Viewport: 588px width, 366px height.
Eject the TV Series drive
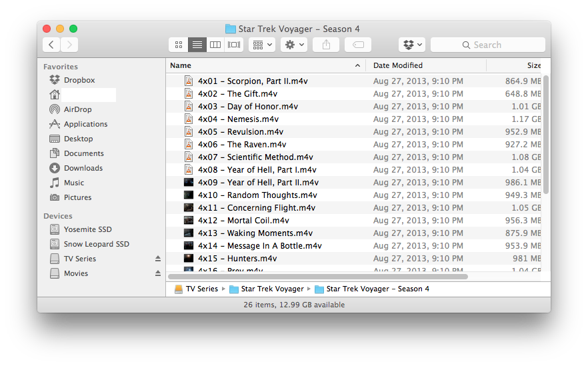click(158, 259)
